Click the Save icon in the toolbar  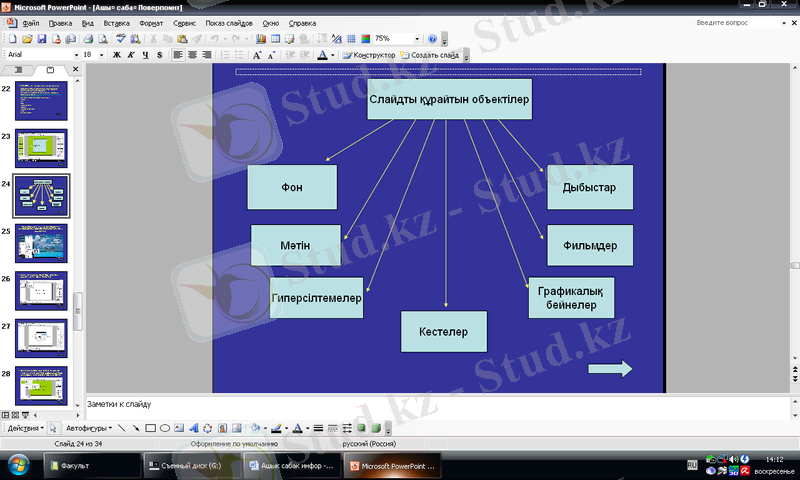point(42,39)
